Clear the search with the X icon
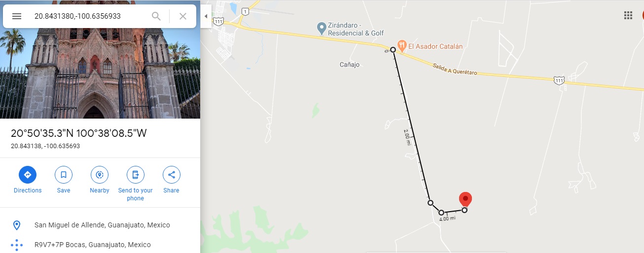The height and width of the screenshot is (253, 644). point(183,16)
